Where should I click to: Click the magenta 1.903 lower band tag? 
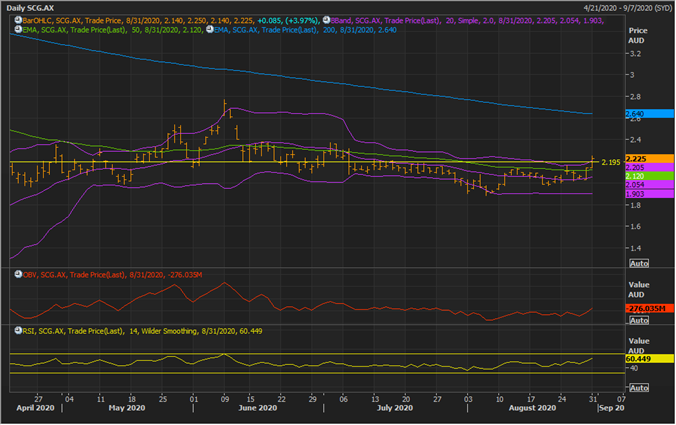[649, 194]
